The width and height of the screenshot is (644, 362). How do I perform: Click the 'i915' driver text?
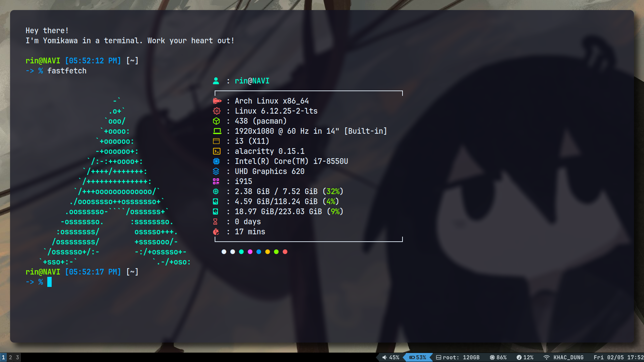coord(244,181)
